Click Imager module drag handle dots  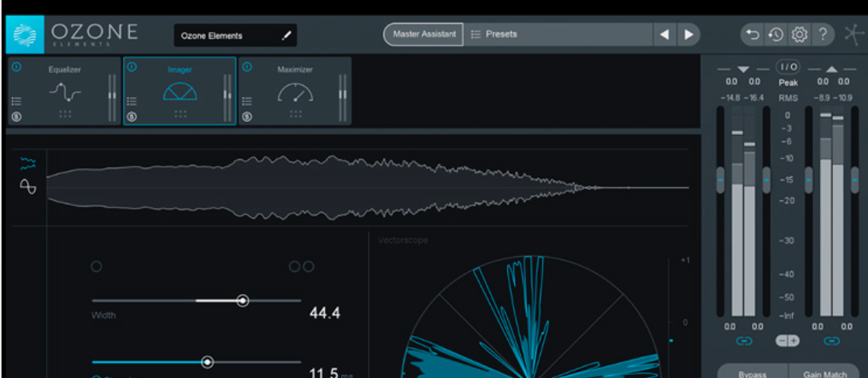[180, 114]
